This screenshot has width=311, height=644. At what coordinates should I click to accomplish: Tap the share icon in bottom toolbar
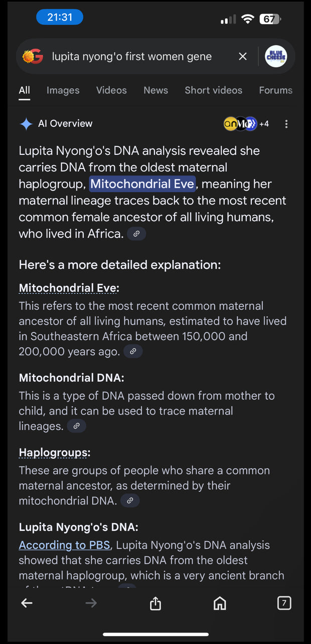(155, 603)
